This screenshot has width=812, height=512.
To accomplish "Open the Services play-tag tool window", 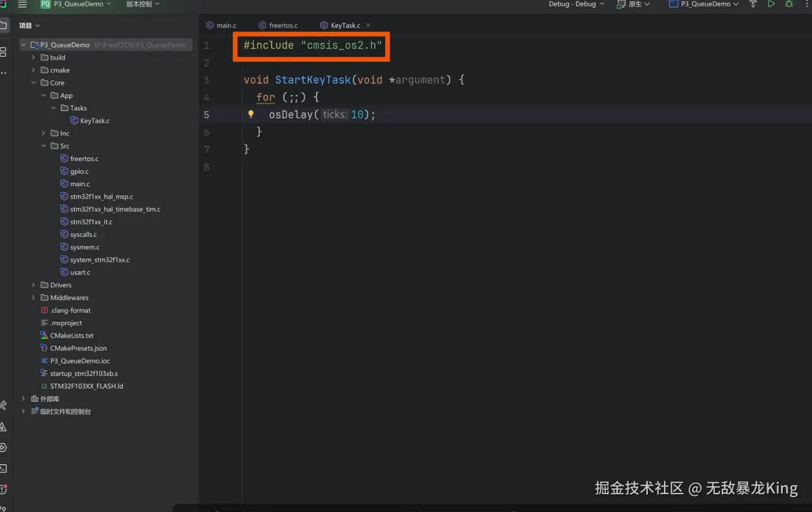I will point(3,448).
